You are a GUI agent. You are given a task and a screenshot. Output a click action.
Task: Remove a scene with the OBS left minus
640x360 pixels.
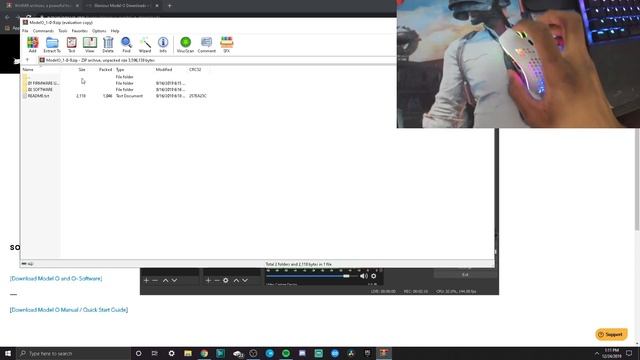[155, 280]
